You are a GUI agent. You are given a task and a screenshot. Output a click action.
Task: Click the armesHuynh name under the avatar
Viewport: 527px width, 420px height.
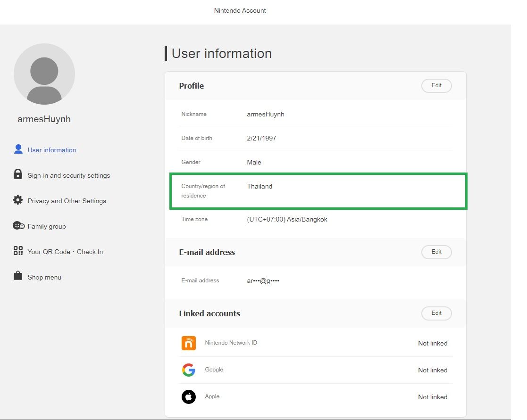(44, 119)
